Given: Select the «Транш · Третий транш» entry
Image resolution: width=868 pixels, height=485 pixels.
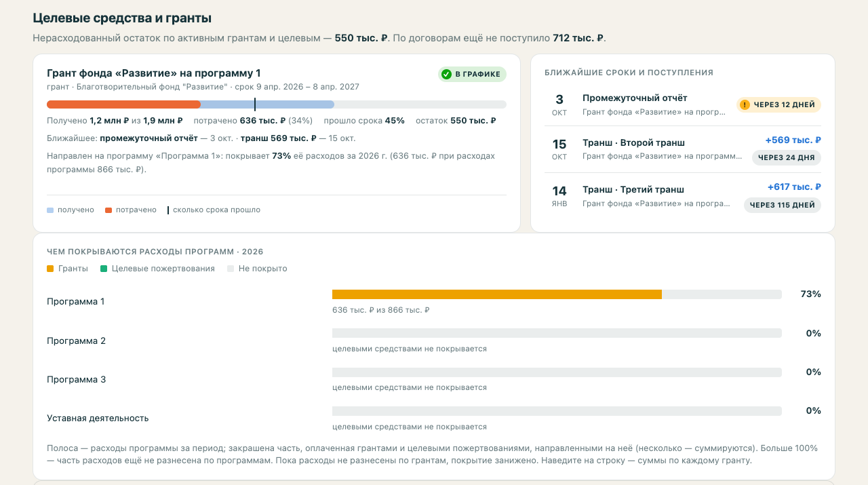Looking at the screenshot, I should pos(684,196).
